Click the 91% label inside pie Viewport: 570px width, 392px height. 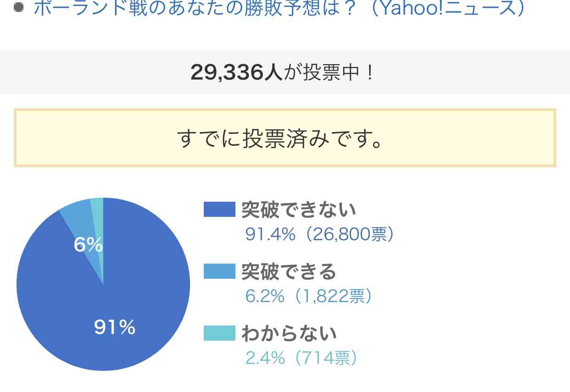coord(115,327)
